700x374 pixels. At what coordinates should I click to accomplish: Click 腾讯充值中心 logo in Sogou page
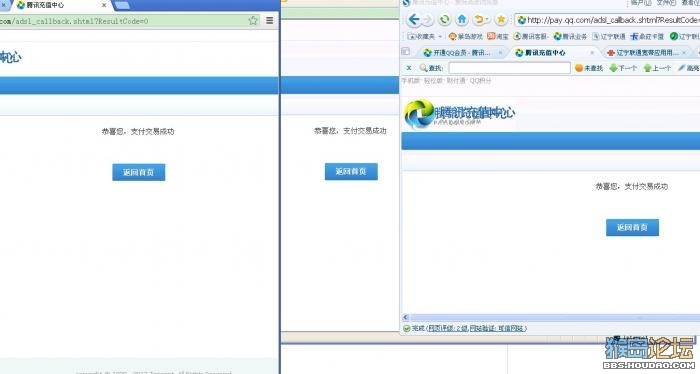[460, 113]
